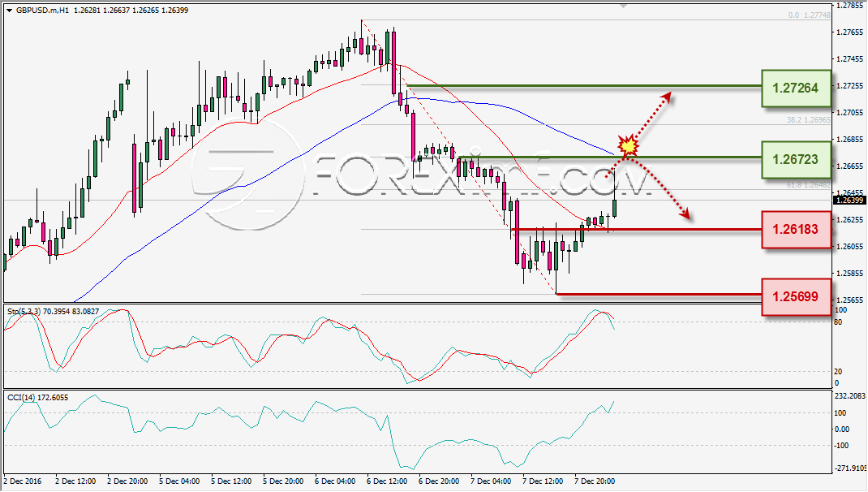Click the 2 Dec 20:00 time label
Screen dimensions: 868x492
click(x=127, y=481)
